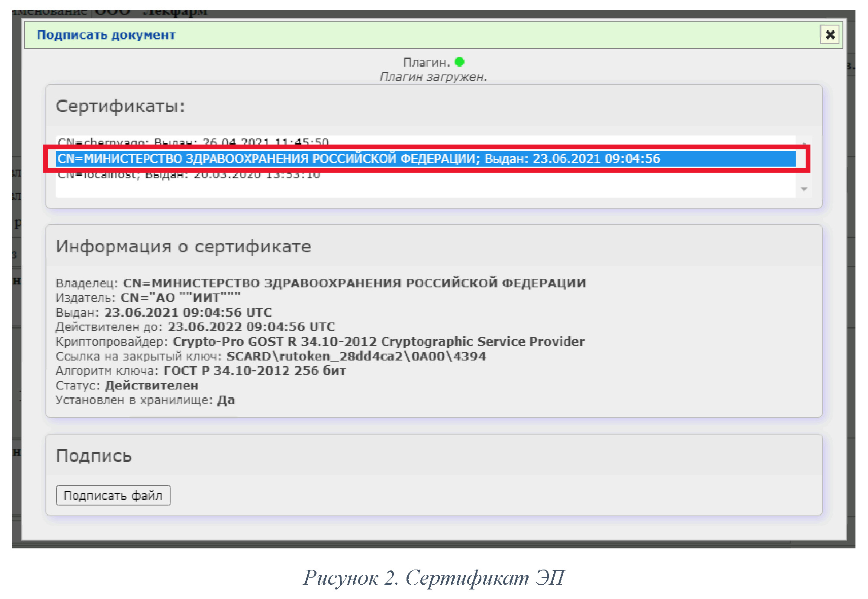Click the Владелец certificate owner line
The image size is (868, 599).
[320, 283]
